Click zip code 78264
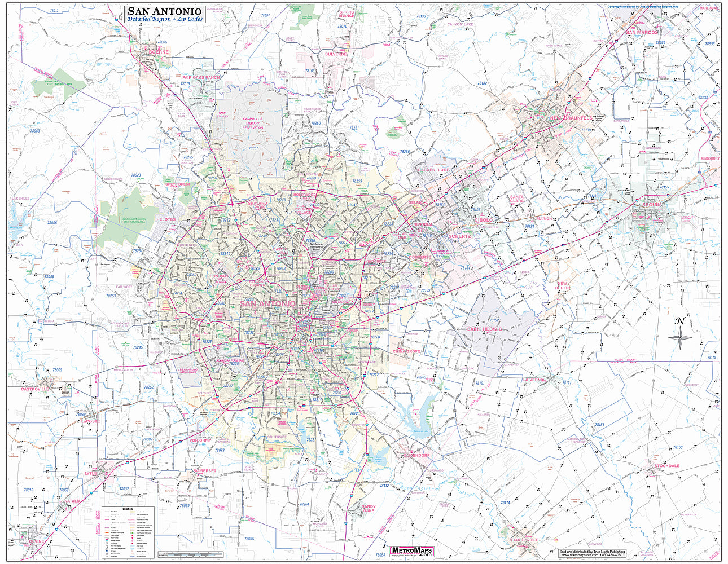728x564 pixels. click(304, 504)
